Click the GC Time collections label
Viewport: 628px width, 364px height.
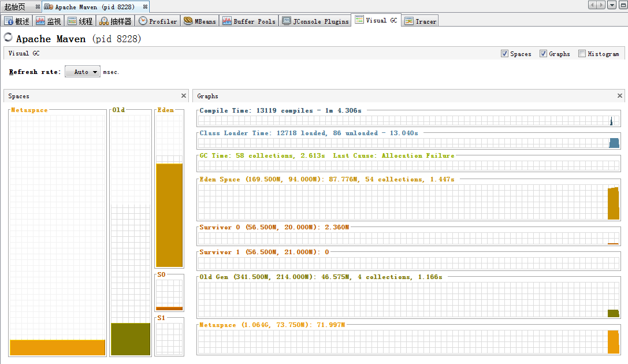pyautogui.click(x=327, y=155)
